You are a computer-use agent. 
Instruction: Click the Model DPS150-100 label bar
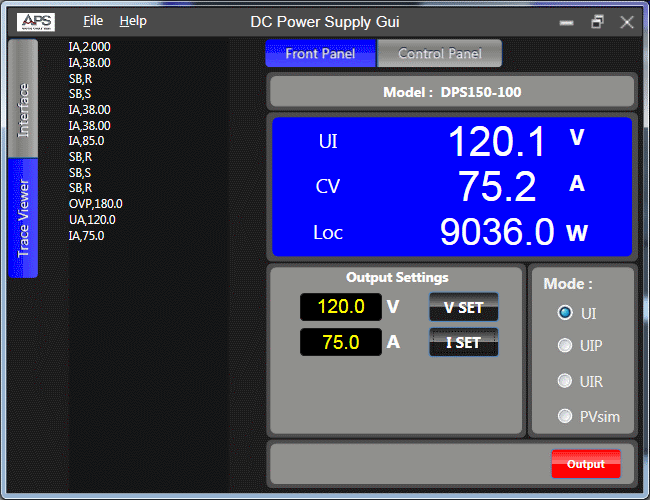451,92
